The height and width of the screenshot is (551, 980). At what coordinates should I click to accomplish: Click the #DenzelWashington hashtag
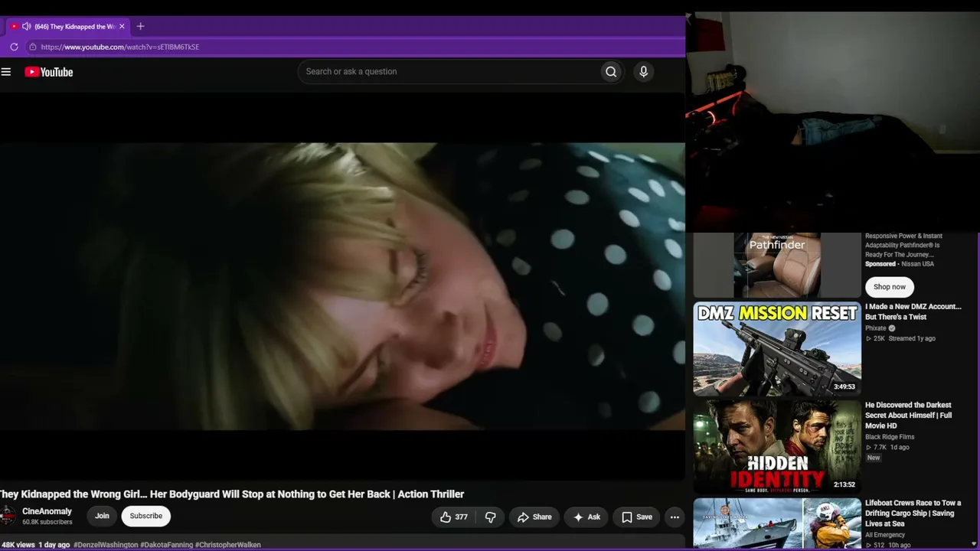click(x=106, y=545)
